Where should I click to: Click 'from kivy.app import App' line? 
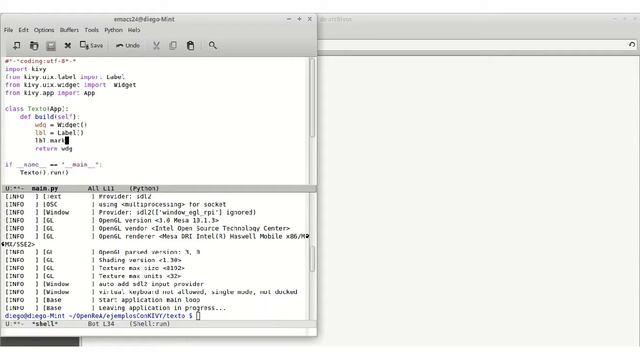tap(50, 93)
